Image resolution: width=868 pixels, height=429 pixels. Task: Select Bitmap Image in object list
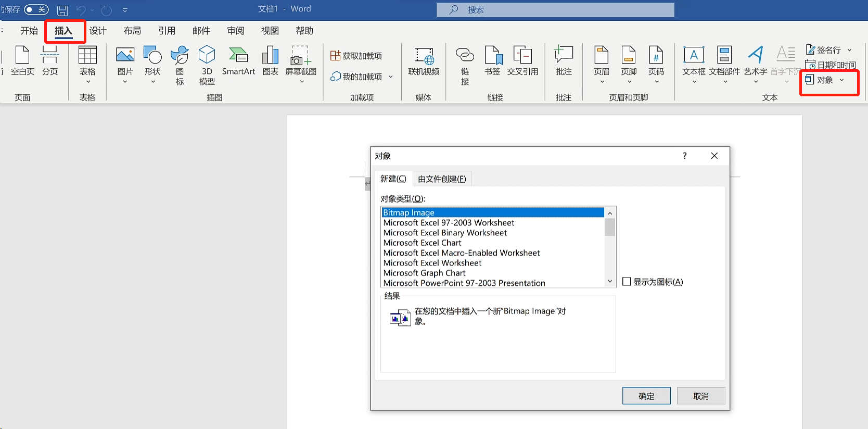tap(492, 212)
